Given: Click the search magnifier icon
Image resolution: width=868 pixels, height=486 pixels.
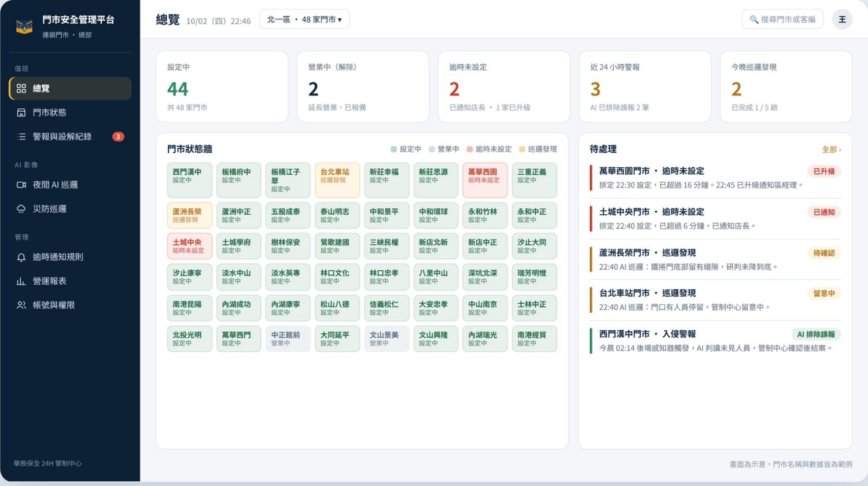Looking at the screenshot, I should (754, 20).
